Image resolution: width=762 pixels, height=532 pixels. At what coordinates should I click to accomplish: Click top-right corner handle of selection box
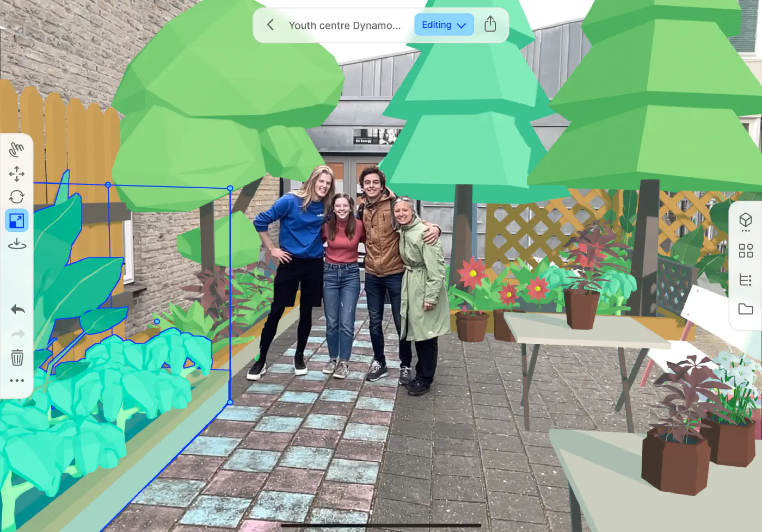[230, 188]
